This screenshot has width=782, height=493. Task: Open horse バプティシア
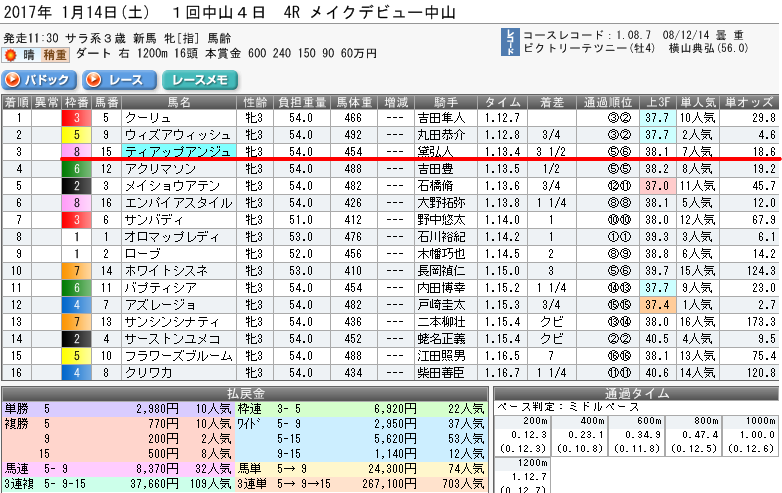(x=161, y=288)
